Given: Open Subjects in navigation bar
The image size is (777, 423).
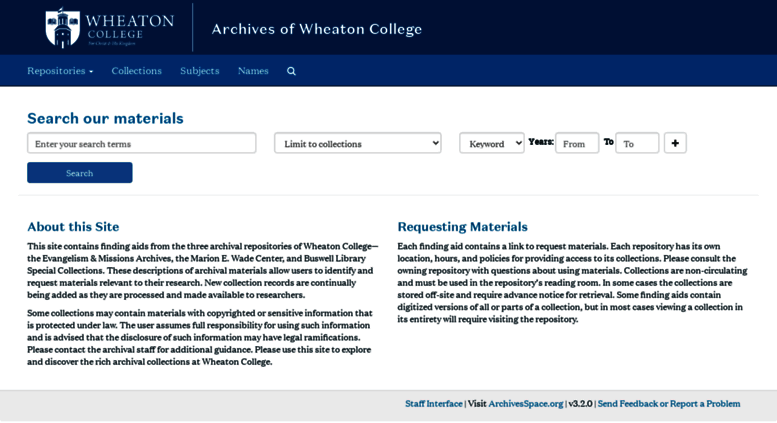Looking at the screenshot, I should [x=200, y=71].
